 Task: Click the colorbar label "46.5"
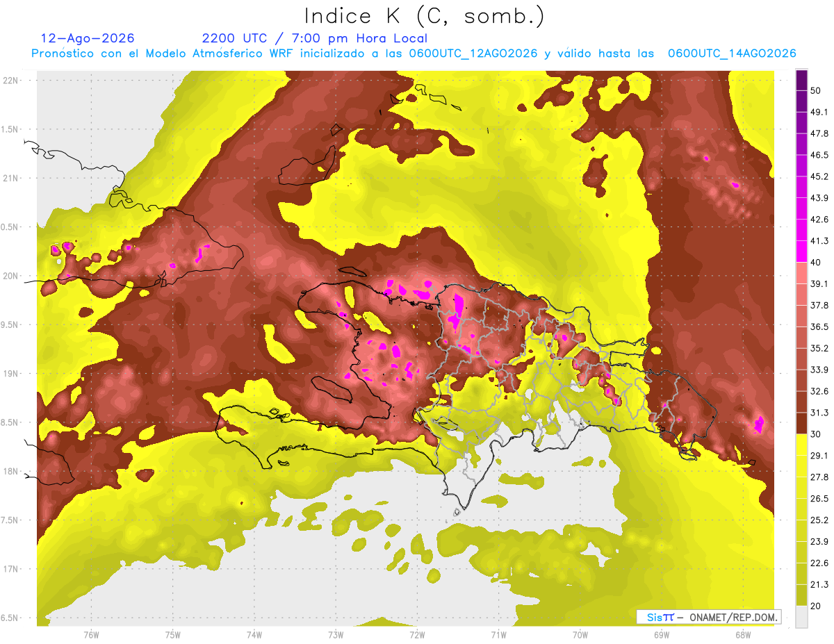[x=819, y=155]
